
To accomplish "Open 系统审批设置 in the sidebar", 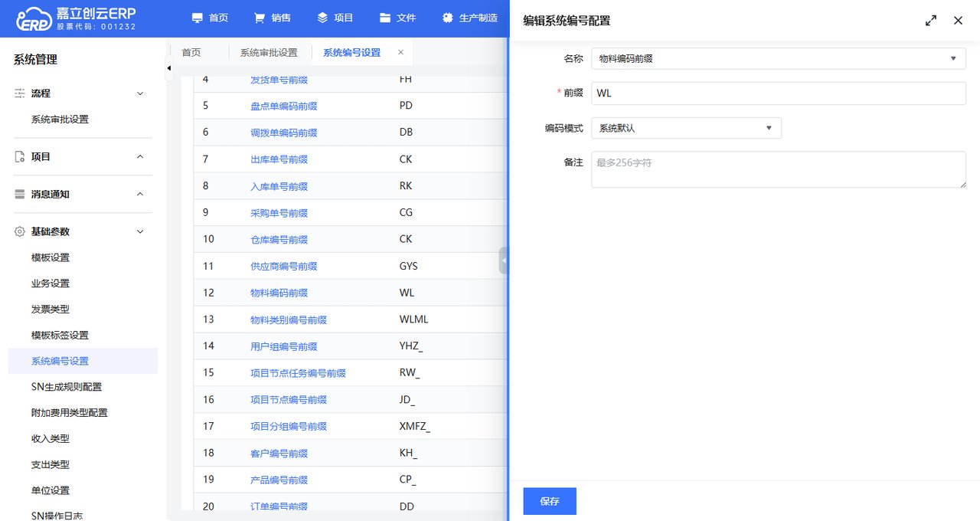I will pyautogui.click(x=60, y=120).
